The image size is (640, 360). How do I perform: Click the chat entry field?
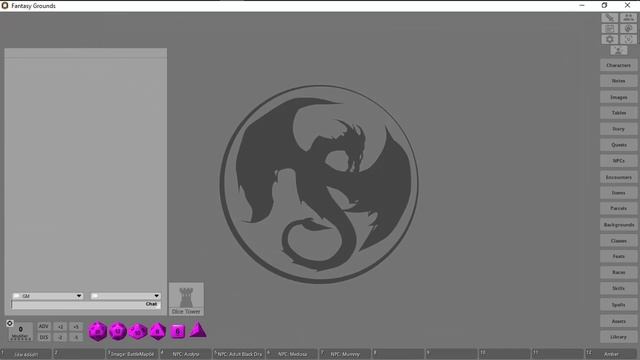86,304
